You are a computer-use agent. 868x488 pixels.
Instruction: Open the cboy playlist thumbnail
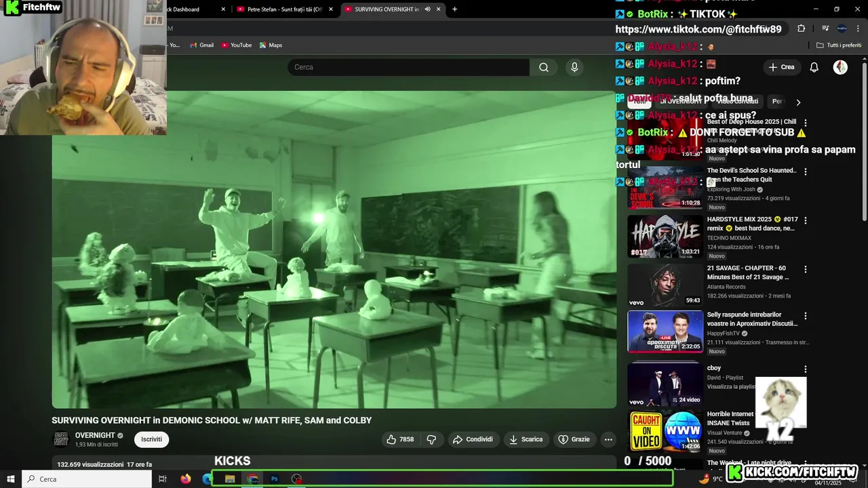(665, 384)
